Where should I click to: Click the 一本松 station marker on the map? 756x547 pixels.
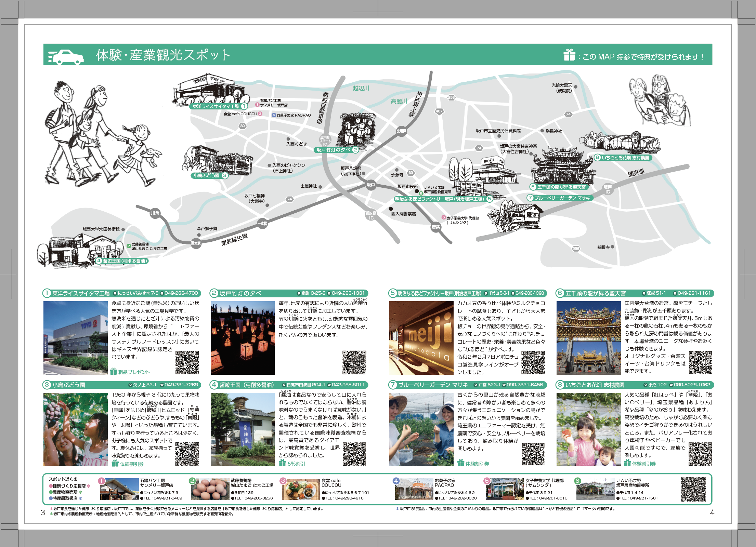click(x=262, y=223)
